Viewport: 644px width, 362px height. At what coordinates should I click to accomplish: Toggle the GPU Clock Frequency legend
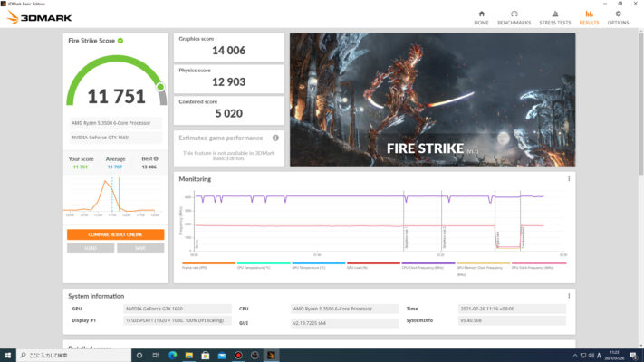539,265
